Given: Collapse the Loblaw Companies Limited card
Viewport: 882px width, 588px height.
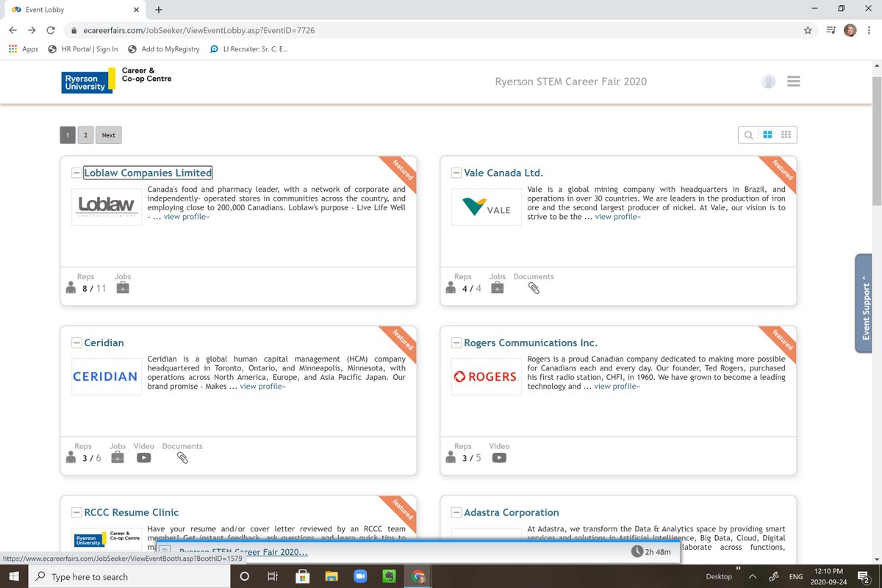Looking at the screenshot, I should click(76, 173).
